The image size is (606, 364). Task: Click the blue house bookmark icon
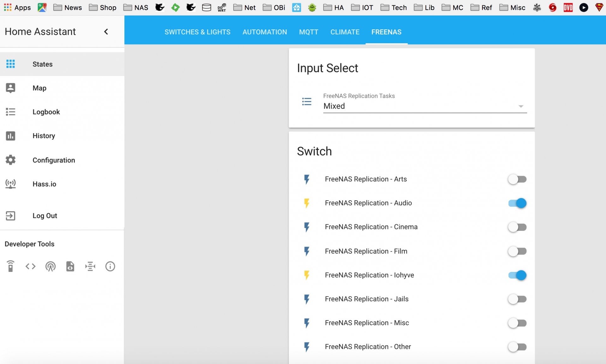(296, 7)
